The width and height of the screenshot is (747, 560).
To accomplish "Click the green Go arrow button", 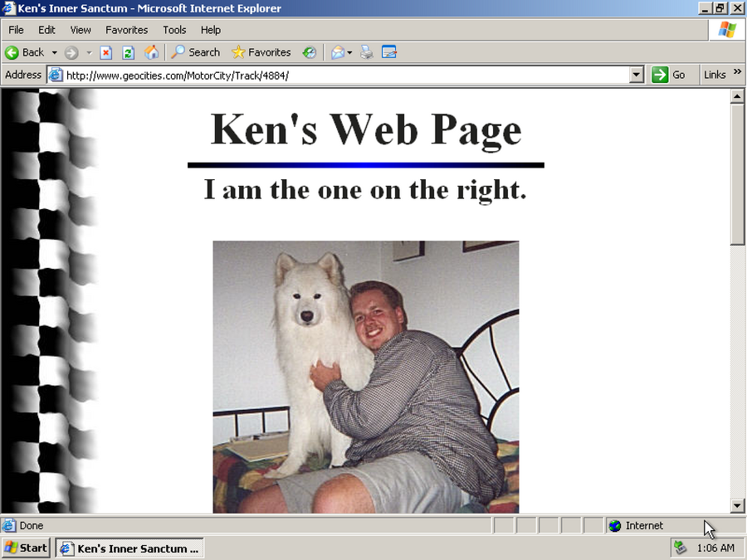I will tap(660, 75).
